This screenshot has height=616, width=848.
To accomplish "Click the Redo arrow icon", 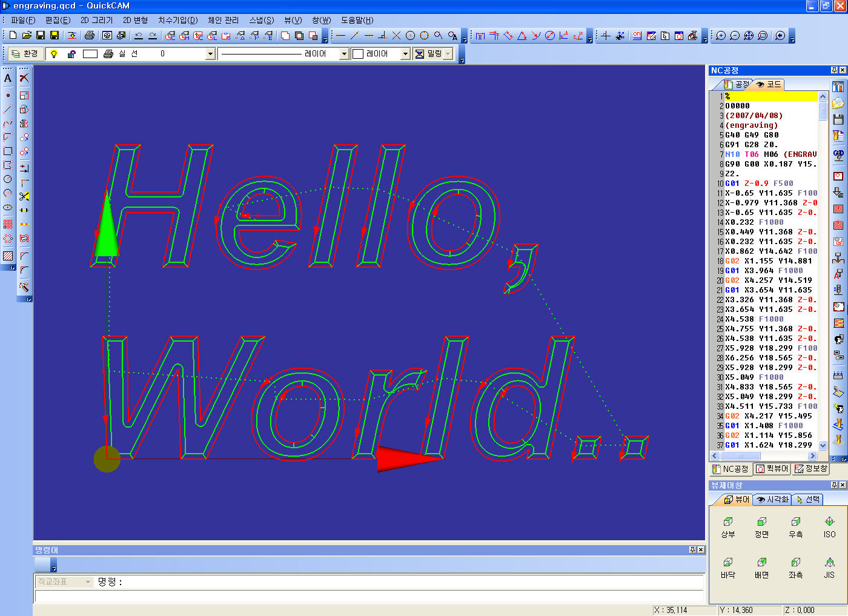I will pyautogui.click(x=153, y=36).
